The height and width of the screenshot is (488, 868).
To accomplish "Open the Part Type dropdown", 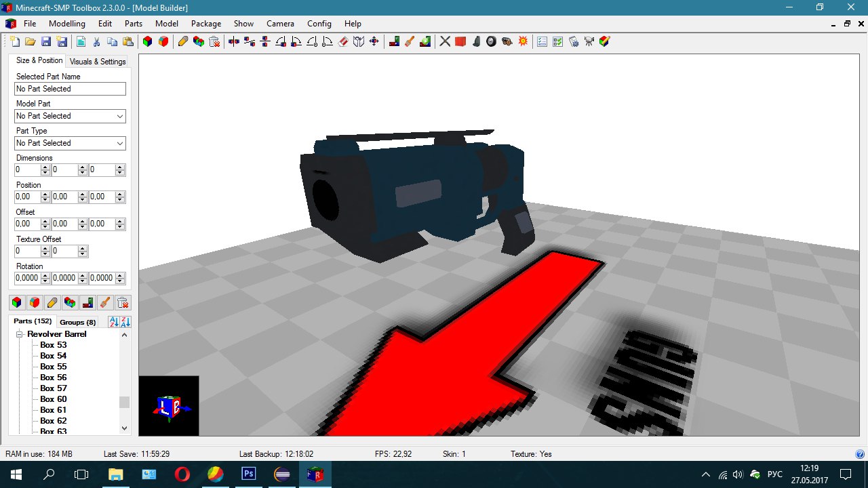I will tap(120, 143).
